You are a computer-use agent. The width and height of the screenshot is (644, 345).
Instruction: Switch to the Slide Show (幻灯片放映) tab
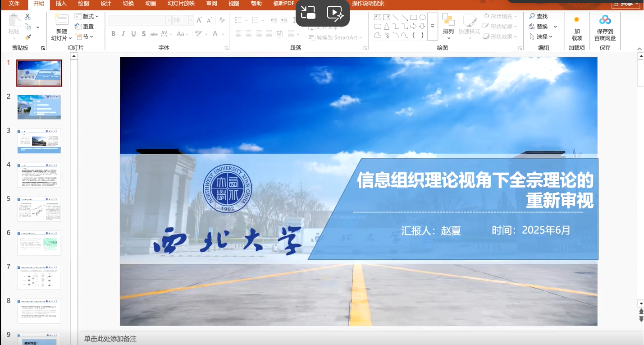pyautogui.click(x=181, y=4)
